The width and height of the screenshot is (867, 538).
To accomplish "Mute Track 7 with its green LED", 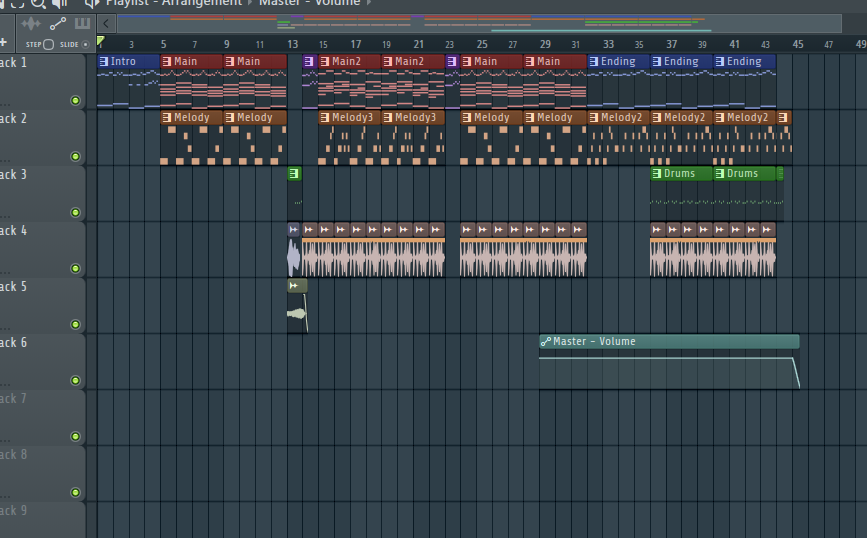I will [x=75, y=437].
